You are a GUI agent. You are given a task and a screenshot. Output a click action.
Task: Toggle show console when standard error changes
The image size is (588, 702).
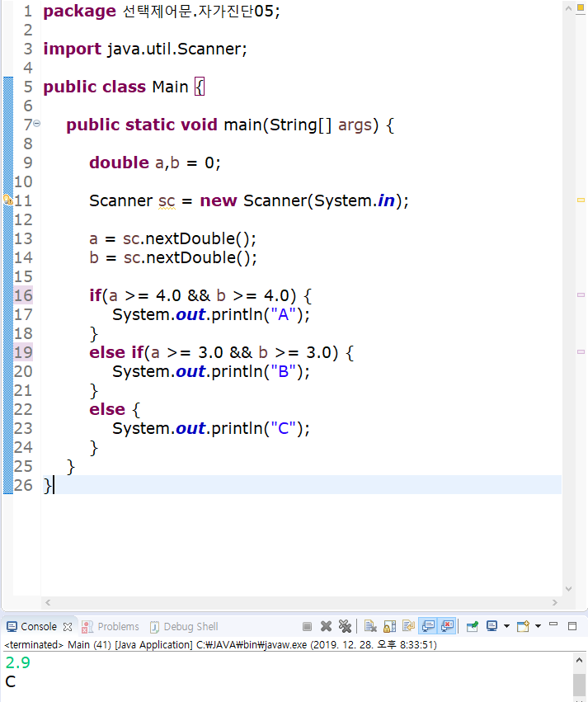(x=447, y=626)
